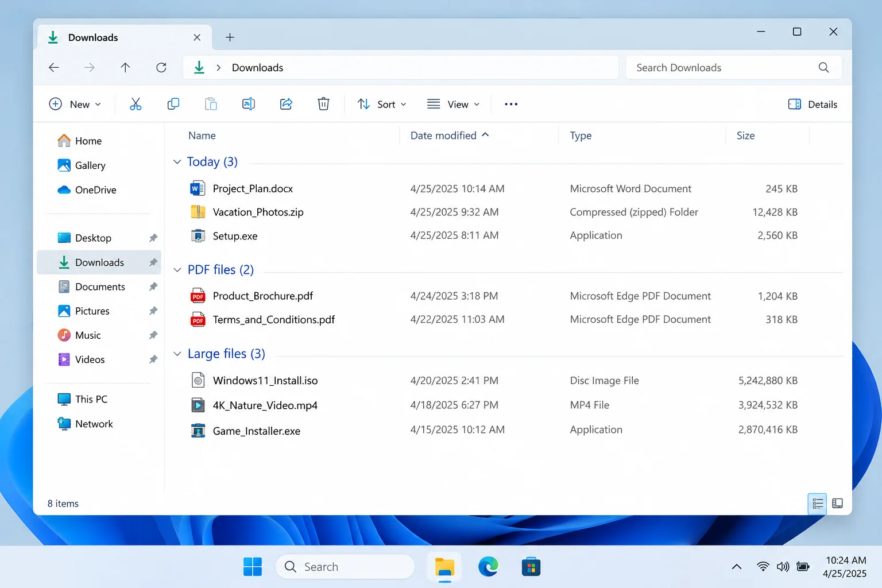882x588 pixels.
Task: Click the video icon for 4K_Nature_Video.mp4
Action: (198, 405)
